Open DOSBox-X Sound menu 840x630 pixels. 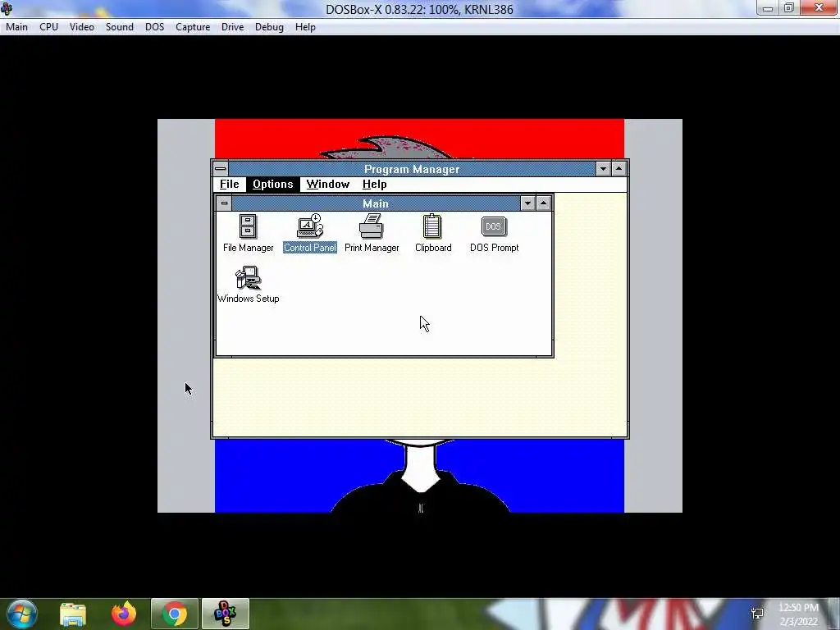pyautogui.click(x=120, y=27)
